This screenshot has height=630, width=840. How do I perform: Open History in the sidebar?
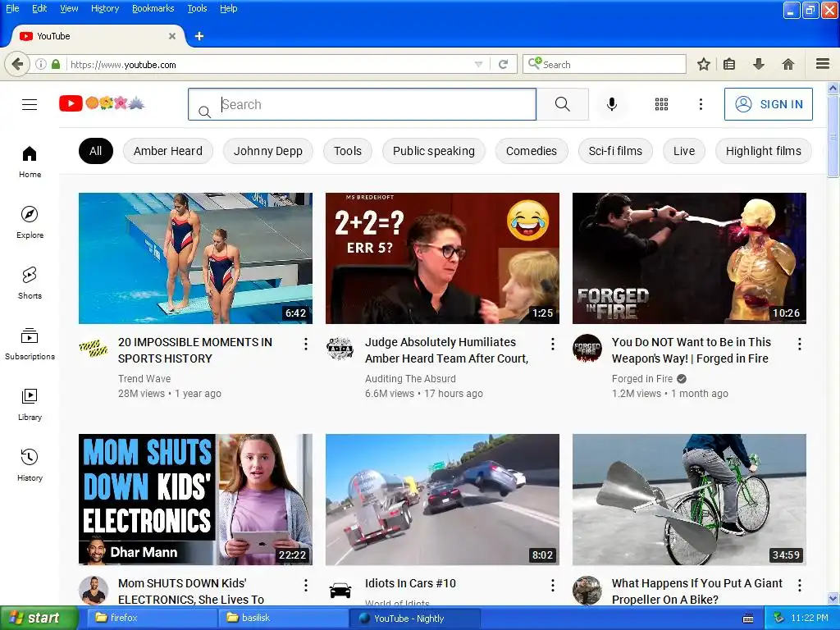click(x=30, y=464)
